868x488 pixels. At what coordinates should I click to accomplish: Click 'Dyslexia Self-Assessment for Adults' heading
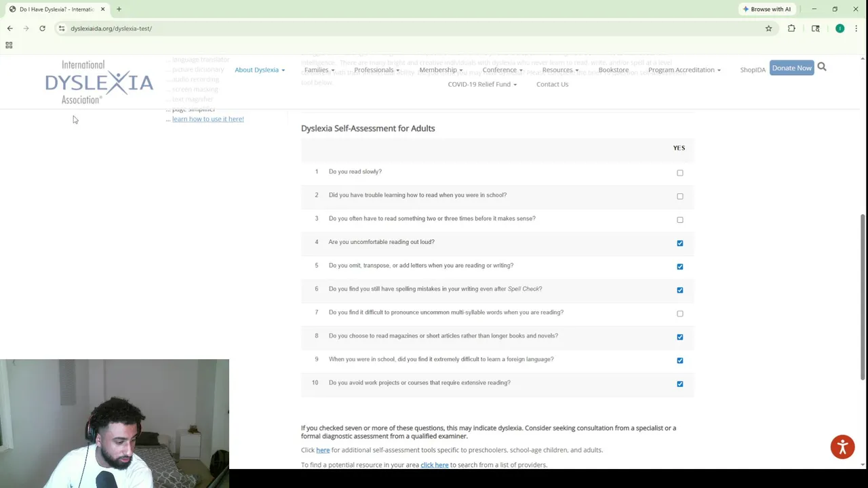pos(368,128)
